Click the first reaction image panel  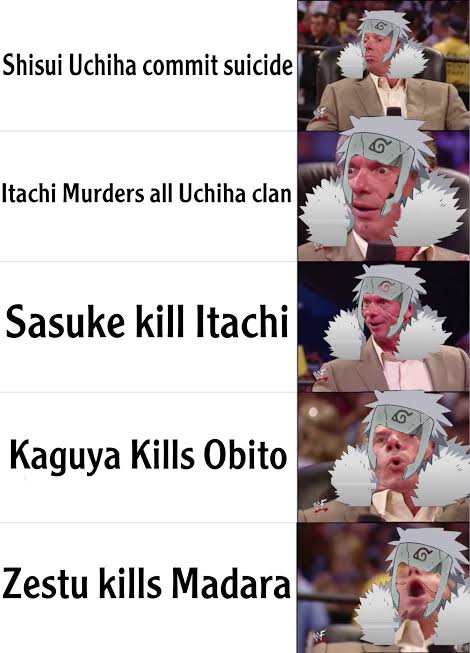point(383,65)
